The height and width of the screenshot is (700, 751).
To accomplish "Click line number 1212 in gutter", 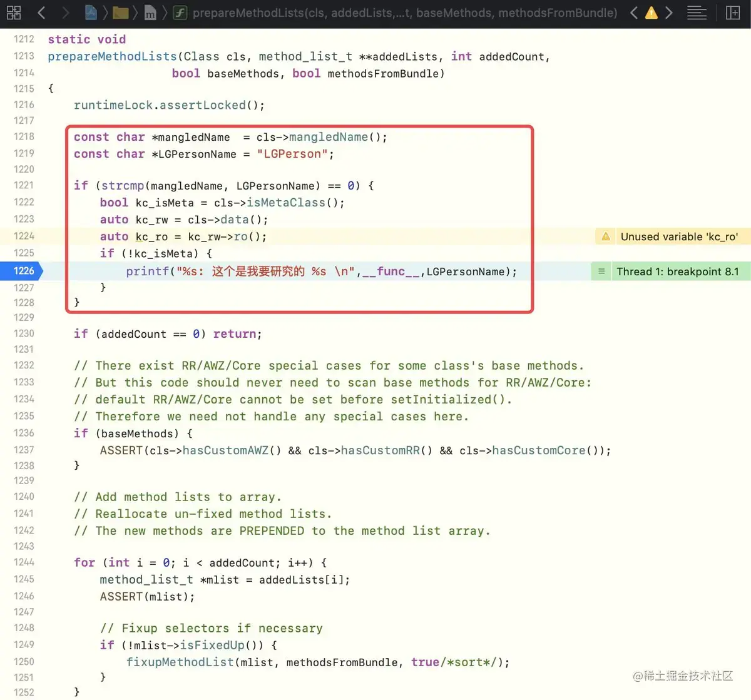I will 24,39.
